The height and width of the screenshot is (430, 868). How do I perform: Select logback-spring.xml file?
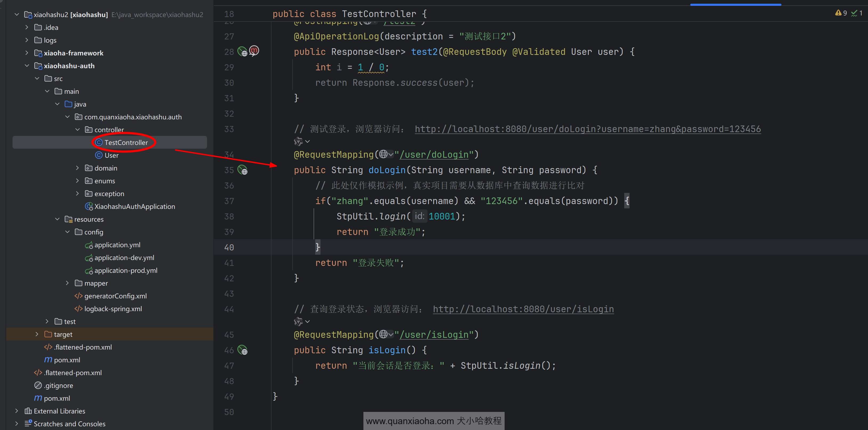(113, 309)
